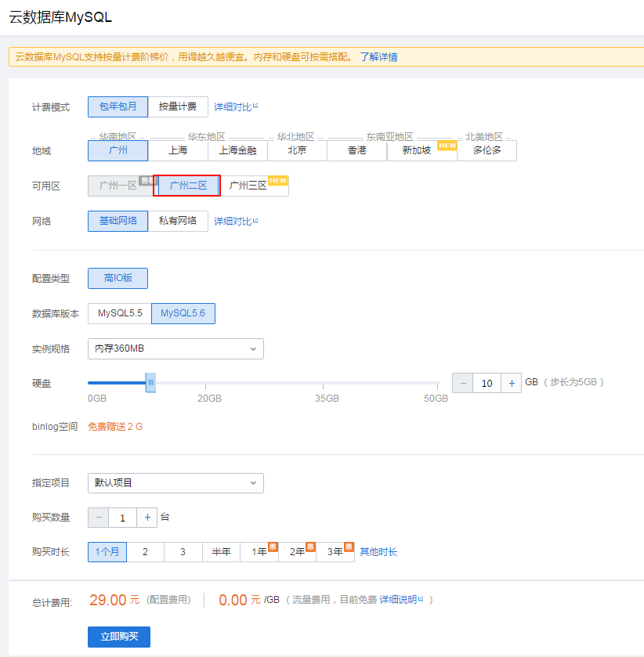Open 详细对比 link beside network options
This screenshot has width=644, height=657.
pos(236,222)
